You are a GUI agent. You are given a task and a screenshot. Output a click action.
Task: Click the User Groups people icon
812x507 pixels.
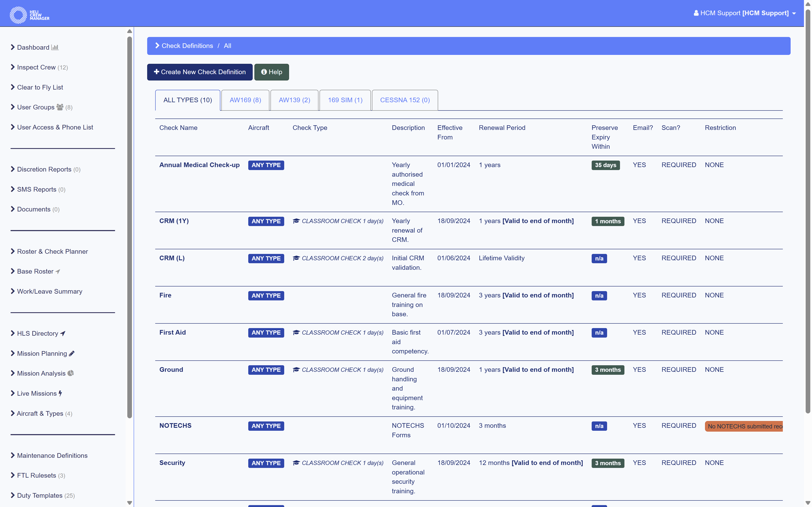[x=60, y=107]
